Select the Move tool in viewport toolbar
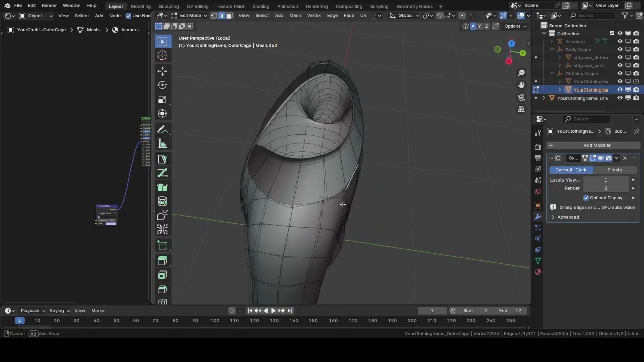 (162, 71)
